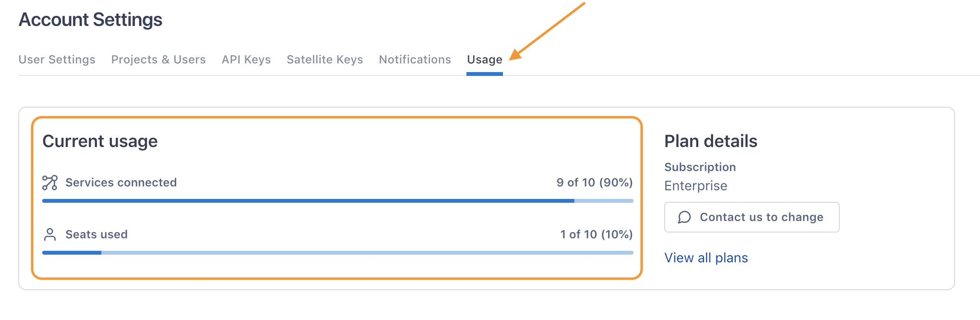Click the 9 of 10 (90%) usage value
Screen dimensions: 980x320
point(595,183)
